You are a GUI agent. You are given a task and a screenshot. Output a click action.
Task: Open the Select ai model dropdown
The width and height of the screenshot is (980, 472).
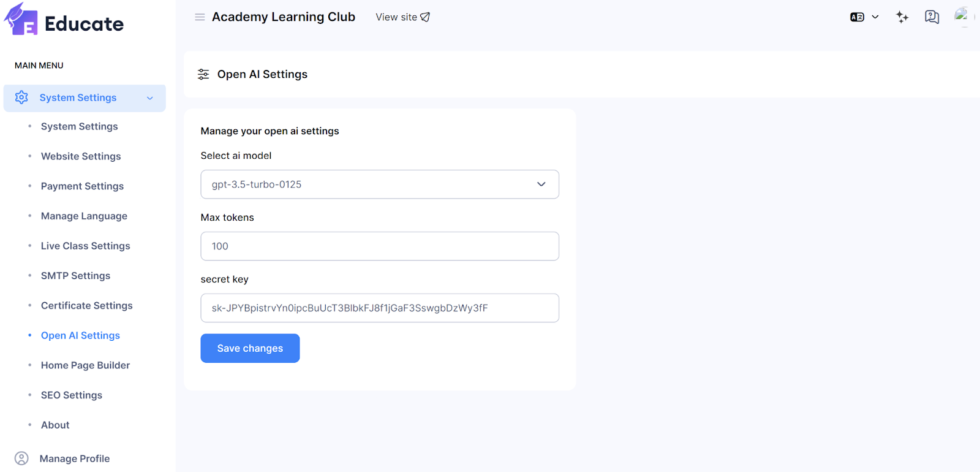(x=380, y=185)
